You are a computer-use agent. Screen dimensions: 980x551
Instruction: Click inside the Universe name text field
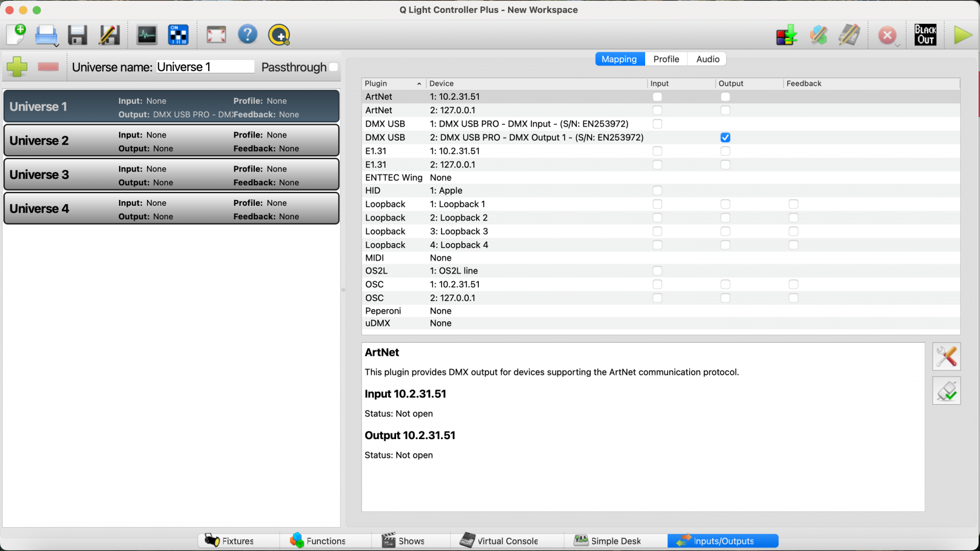pos(204,66)
